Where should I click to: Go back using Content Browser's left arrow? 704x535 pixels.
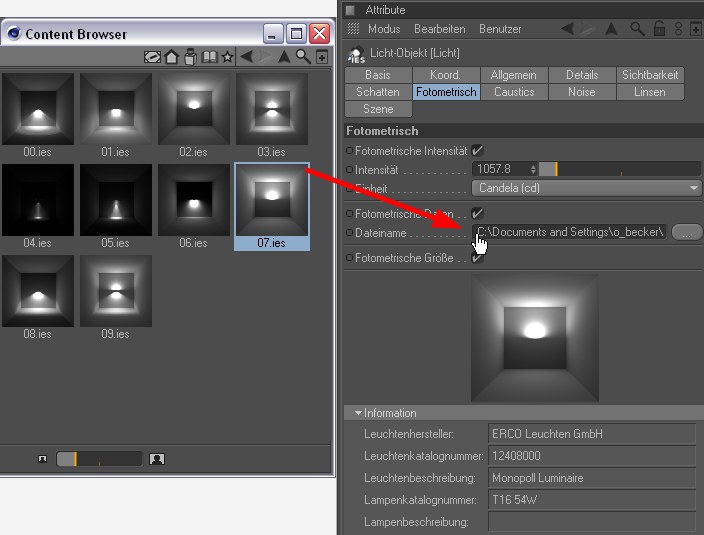click(246, 58)
